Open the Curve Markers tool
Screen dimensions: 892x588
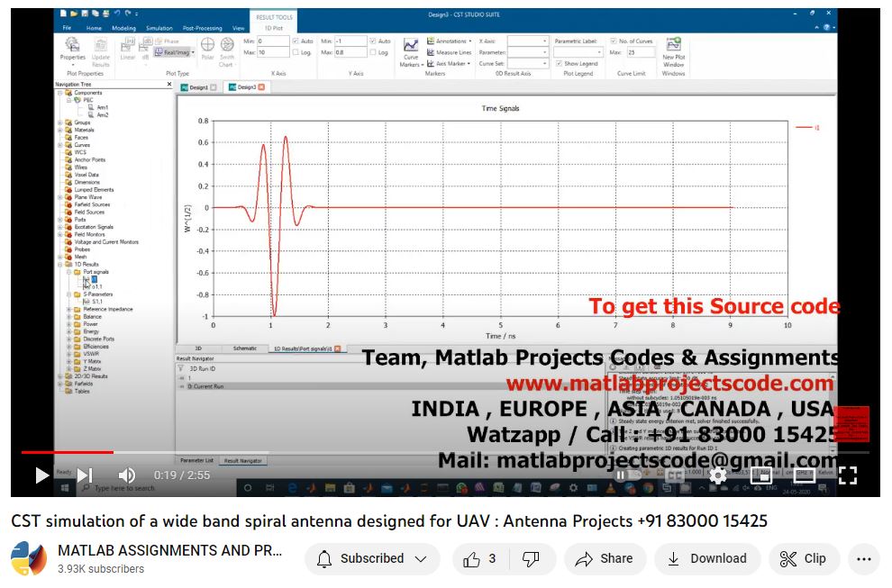pos(411,52)
